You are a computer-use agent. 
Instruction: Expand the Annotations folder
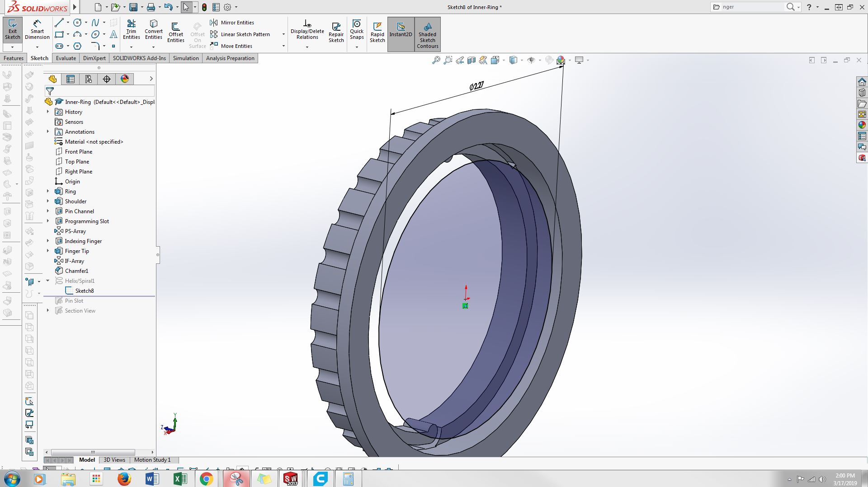pyautogui.click(x=48, y=131)
